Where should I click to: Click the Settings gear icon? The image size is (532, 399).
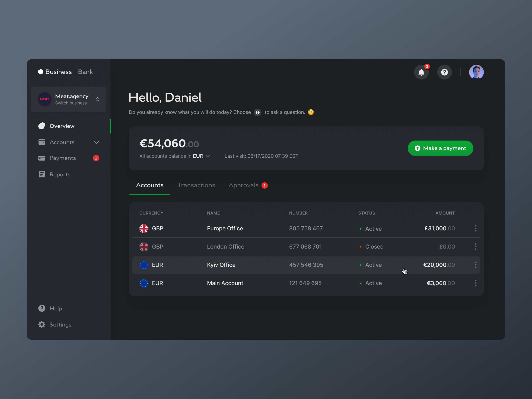click(42, 325)
